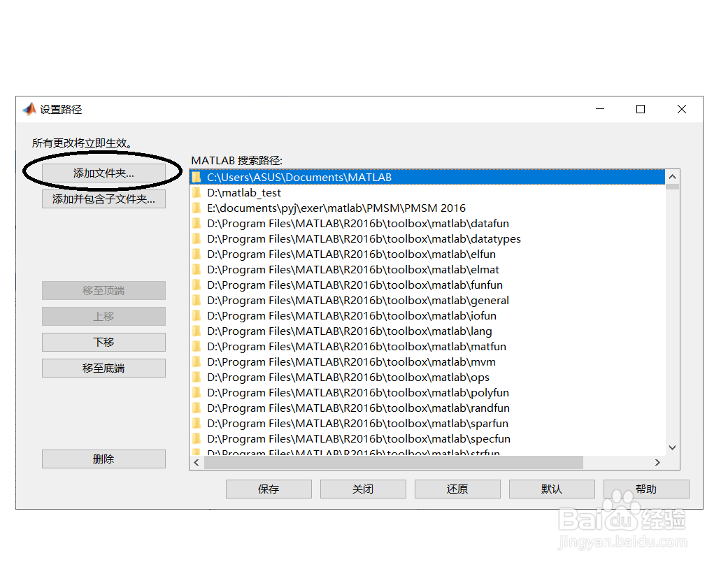
Task: Click folder icon beside iofun path
Action: [197, 315]
